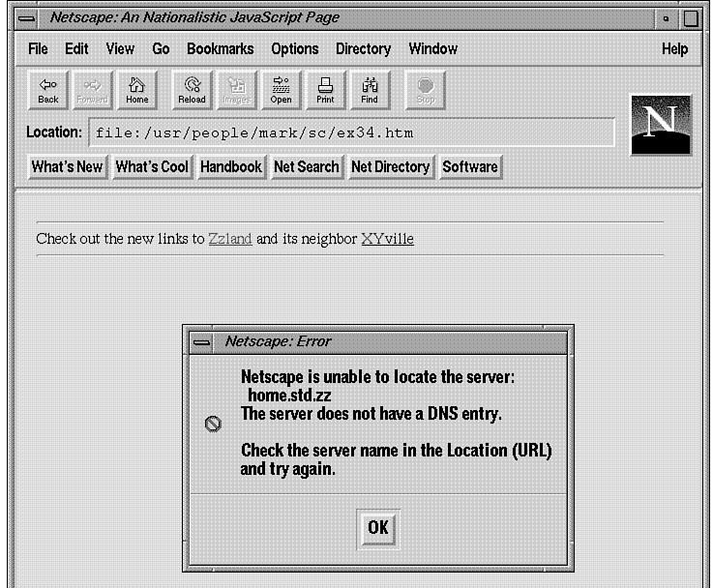Follow the XYville hyperlink
The height and width of the screenshot is (588, 713).
(x=387, y=239)
